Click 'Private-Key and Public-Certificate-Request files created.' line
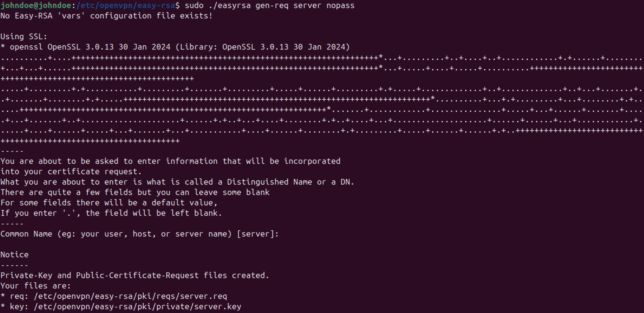The height and width of the screenshot is (313, 644). 135,275
